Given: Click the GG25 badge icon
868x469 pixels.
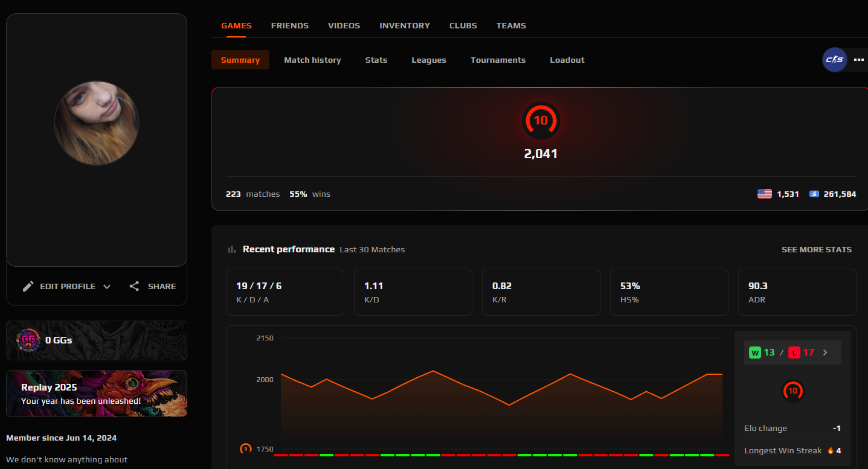Looking at the screenshot, I should coord(27,340).
